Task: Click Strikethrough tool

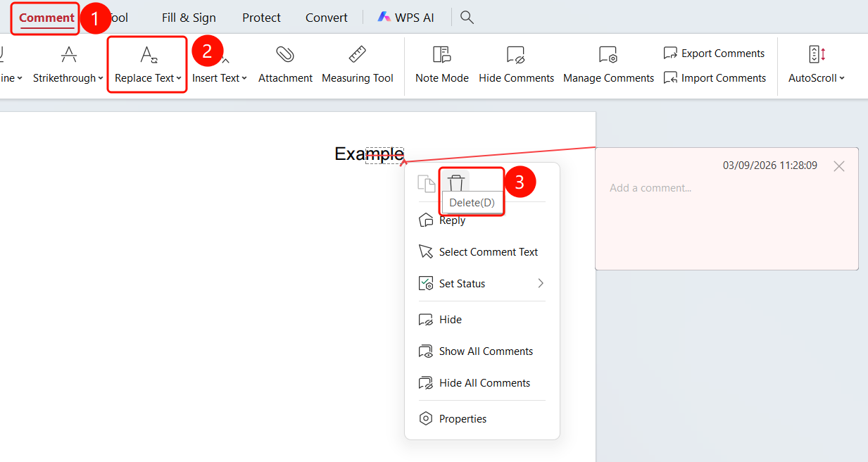Action: pyautogui.click(x=68, y=65)
